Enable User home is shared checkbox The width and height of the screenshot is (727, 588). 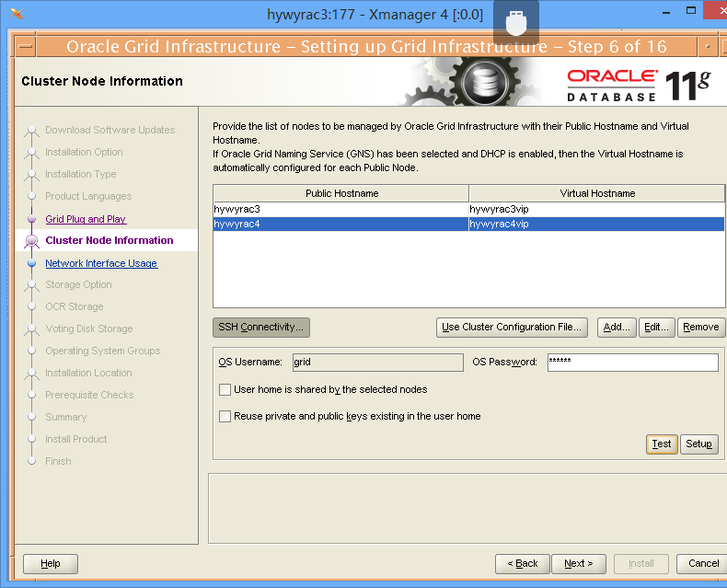tap(225, 389)
